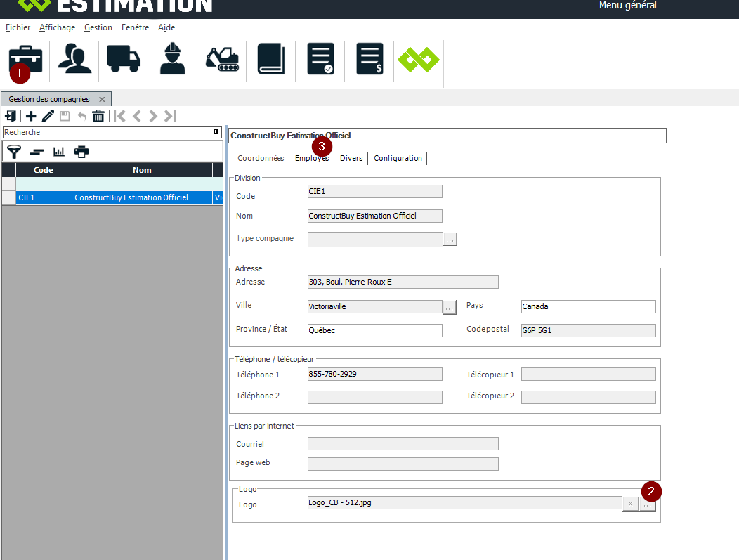Click the undo arrow icon
Image resolution: width=739 pixels, height=560 pixels.
(81, 116)
